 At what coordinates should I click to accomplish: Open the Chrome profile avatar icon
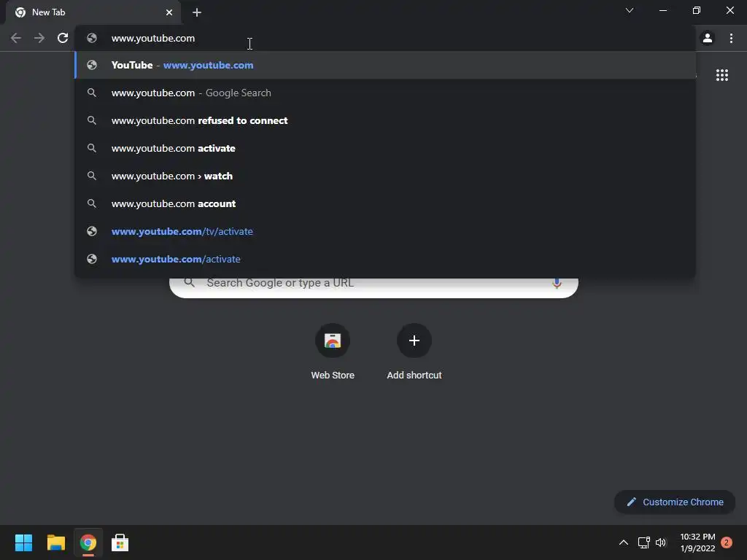tap(708, 38)
